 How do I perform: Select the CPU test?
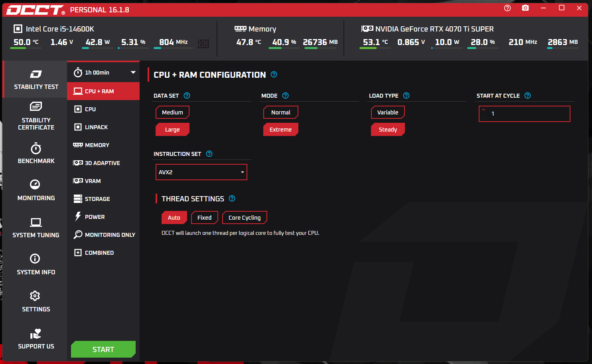click(103, 109)
